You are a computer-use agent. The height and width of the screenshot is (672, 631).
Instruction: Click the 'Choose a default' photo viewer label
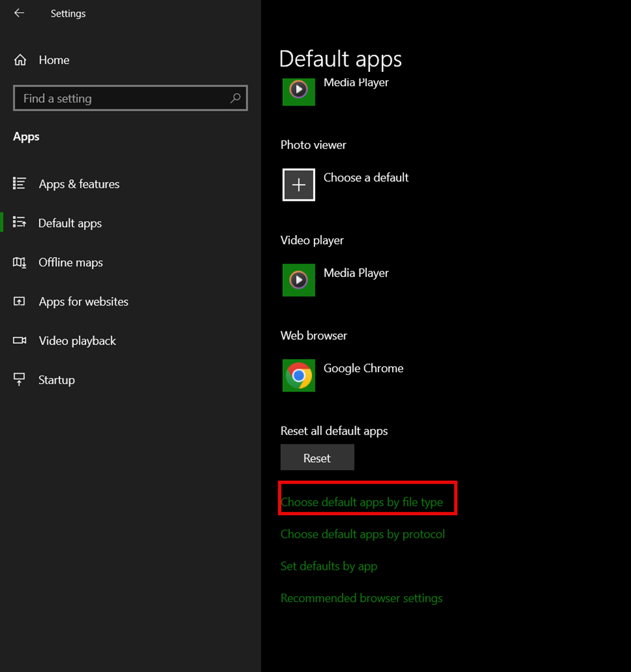click(366, 177)
